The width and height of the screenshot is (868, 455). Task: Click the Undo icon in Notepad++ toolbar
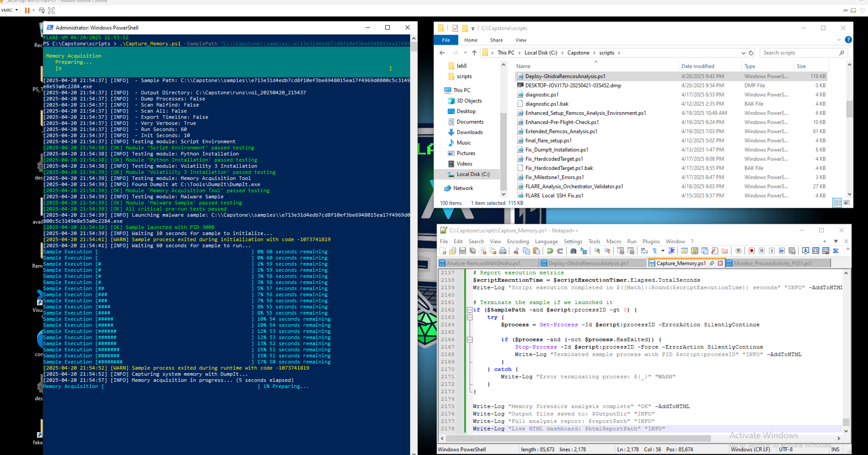point(550,251)
